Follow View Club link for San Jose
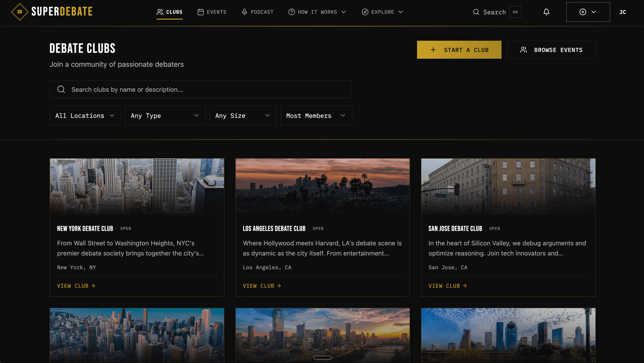 coord(447,286)
